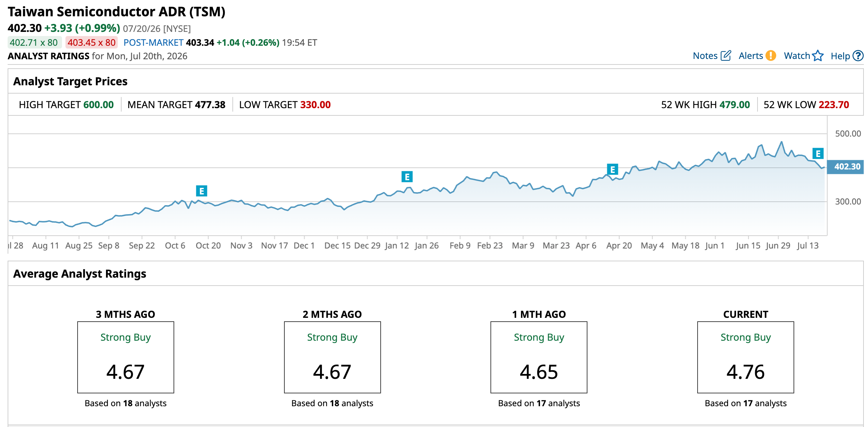Click the Help link

point(840,56)
